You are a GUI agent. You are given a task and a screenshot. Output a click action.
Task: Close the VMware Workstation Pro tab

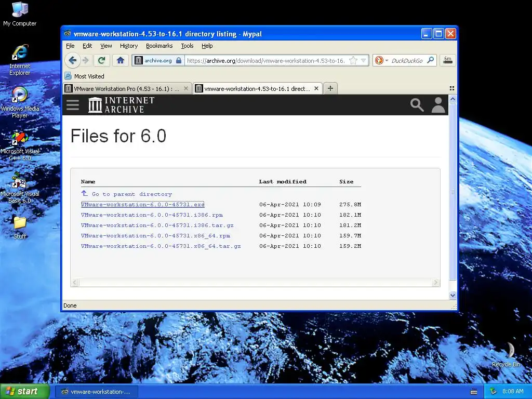pyautogui.click(x=185, y=88)
